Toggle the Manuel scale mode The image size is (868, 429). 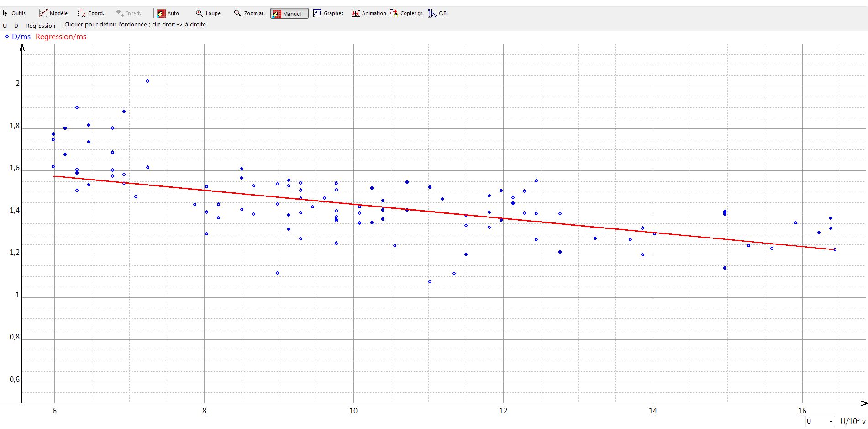pos(289,13)
